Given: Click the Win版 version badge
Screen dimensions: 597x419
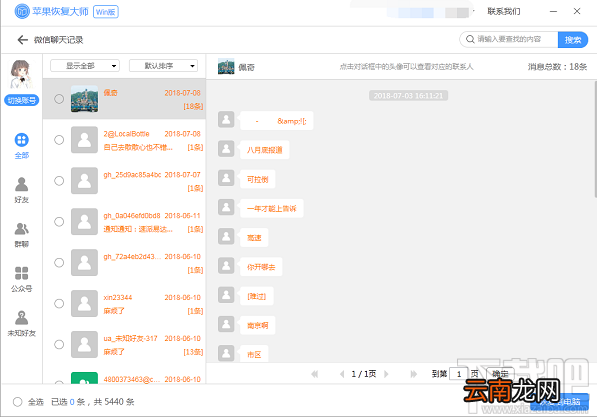Looking at the screenshot, I should (106, 12).
